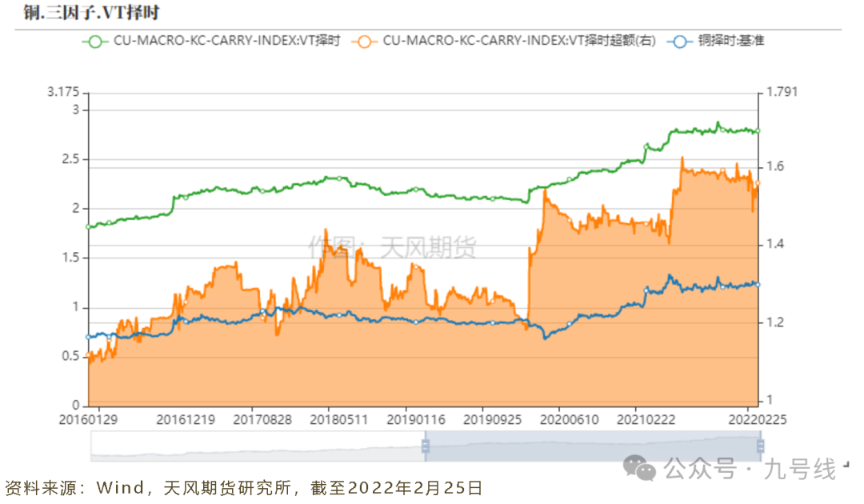Click the right handle of the zoom slider

[760, 446]
